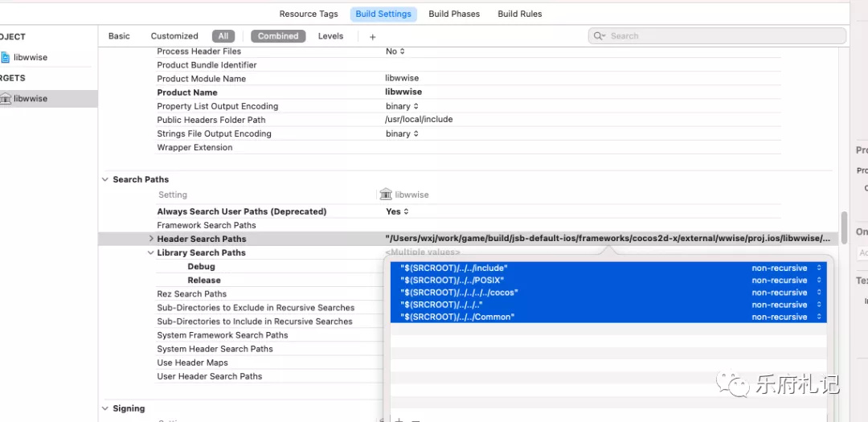Open the Build Phases tab

454,14
